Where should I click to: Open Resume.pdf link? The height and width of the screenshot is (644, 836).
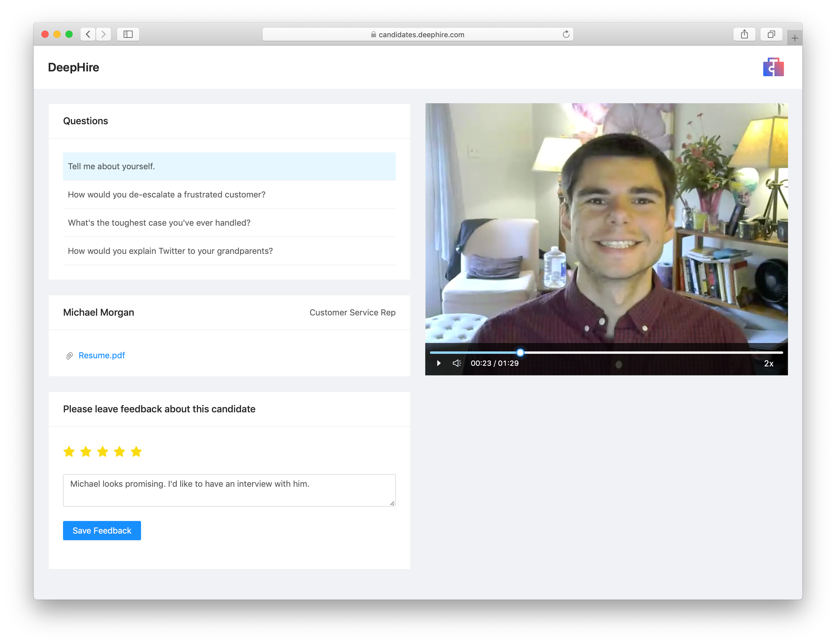[x=102, y=355]
